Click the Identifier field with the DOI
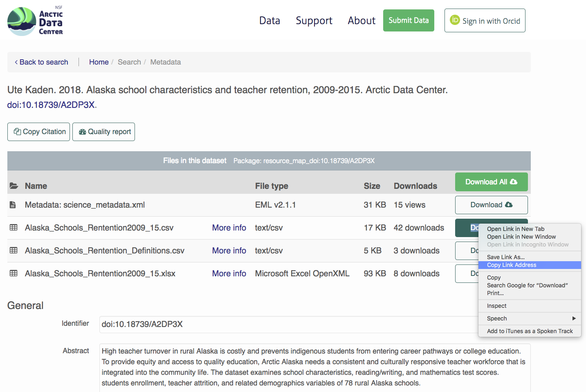Screen dimensions: 586x392 point(286,324)
